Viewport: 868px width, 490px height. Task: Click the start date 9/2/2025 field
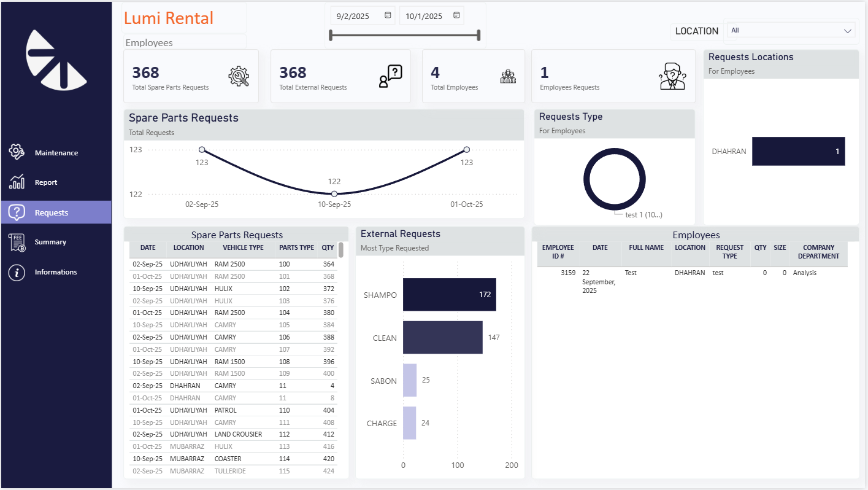353,16
